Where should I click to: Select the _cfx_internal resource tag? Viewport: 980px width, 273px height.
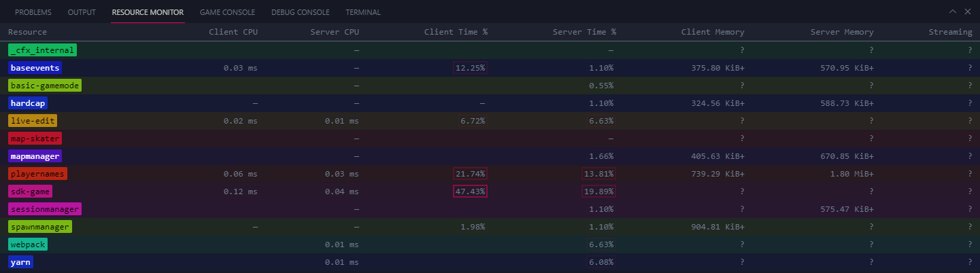42,50
